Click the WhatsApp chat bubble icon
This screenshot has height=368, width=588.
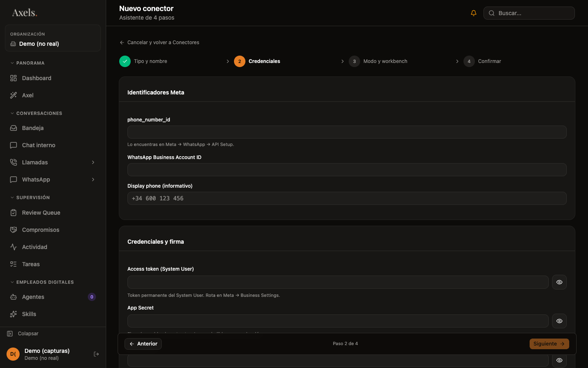tap(13, 180)
